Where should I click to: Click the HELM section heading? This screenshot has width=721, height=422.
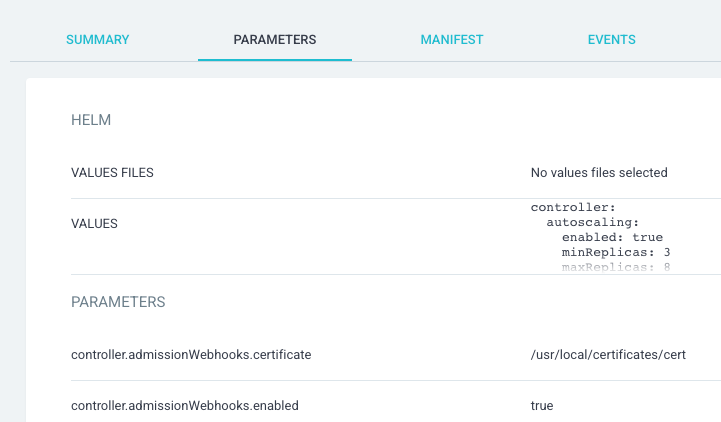coord(91,120)
